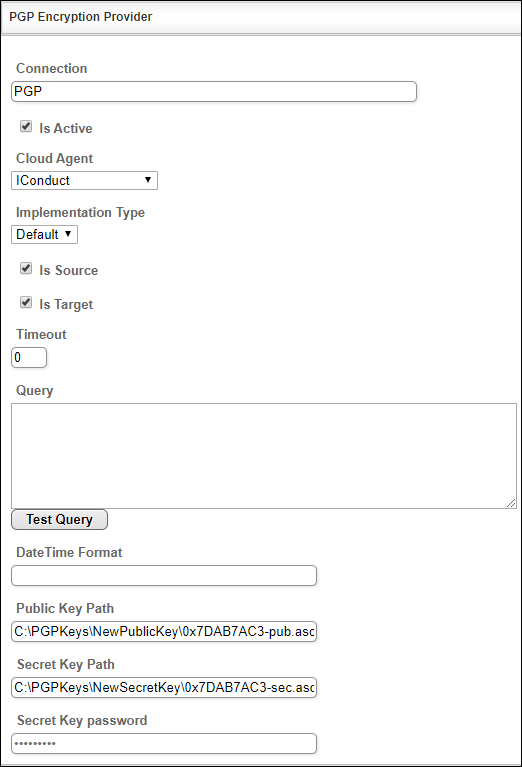Toggle the Is Source checkbox
Viewport: 522px width, 767px height.
pos(26,269)
